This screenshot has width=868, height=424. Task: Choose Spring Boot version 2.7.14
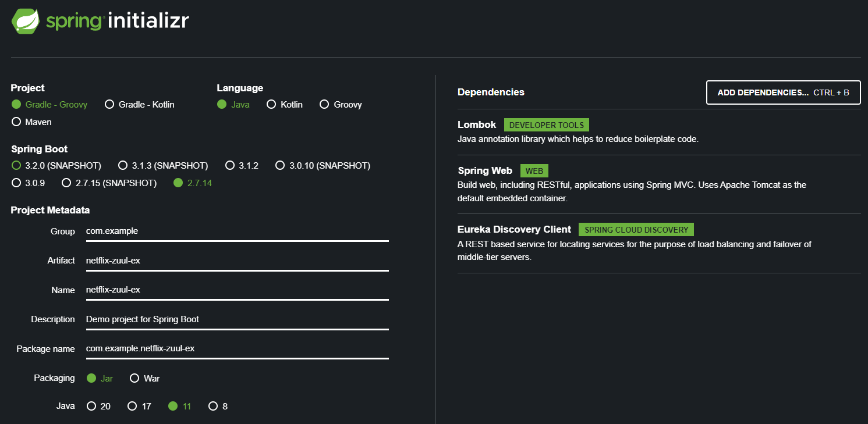193,183
